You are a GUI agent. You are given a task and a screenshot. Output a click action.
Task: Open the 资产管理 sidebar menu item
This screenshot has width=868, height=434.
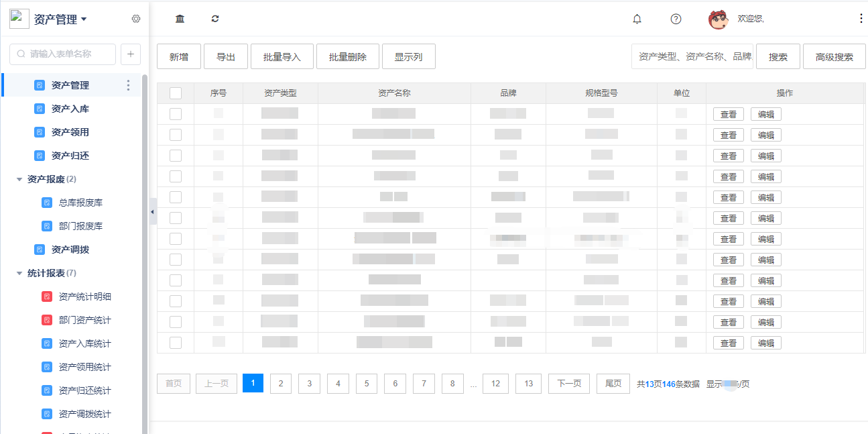(71, 85)
